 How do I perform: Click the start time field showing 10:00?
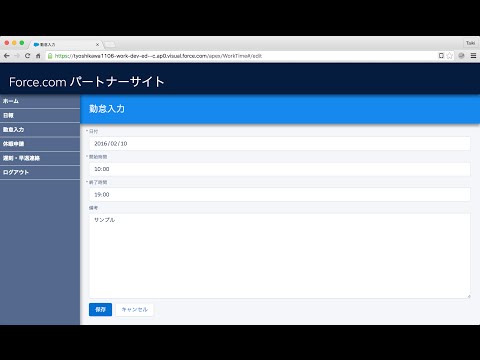[279, 169]
